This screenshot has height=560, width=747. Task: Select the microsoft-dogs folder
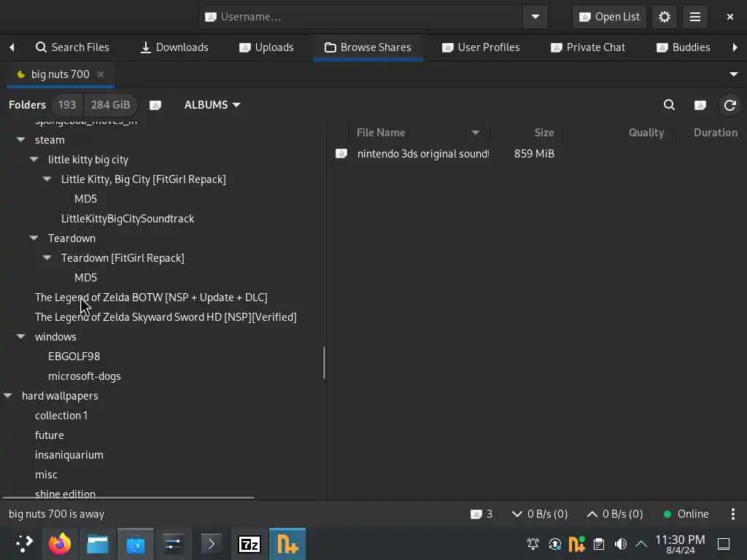coord(85,376)
